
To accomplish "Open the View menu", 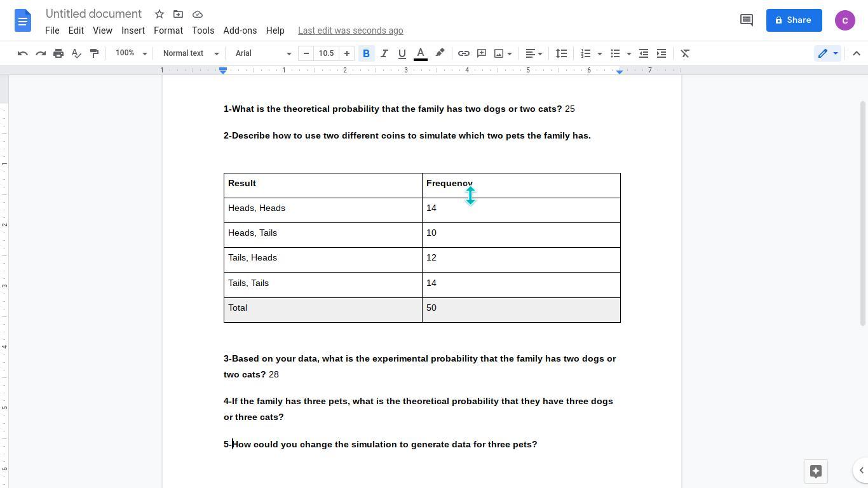I will [102, 30].
